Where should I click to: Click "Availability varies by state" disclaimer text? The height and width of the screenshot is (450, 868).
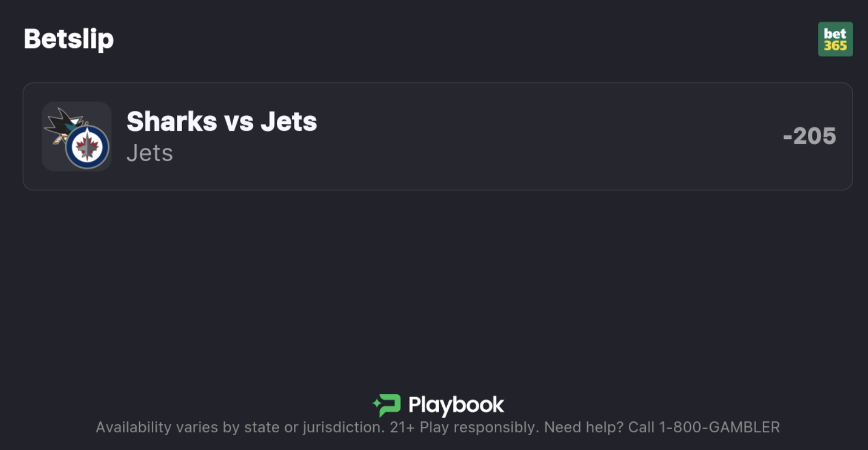coord(187,427)
